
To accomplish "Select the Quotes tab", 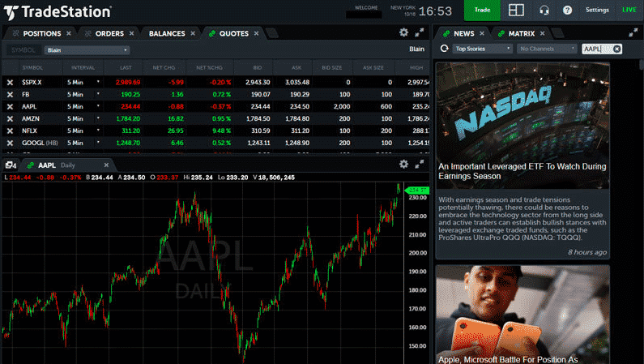I will (x=233, y=34).
